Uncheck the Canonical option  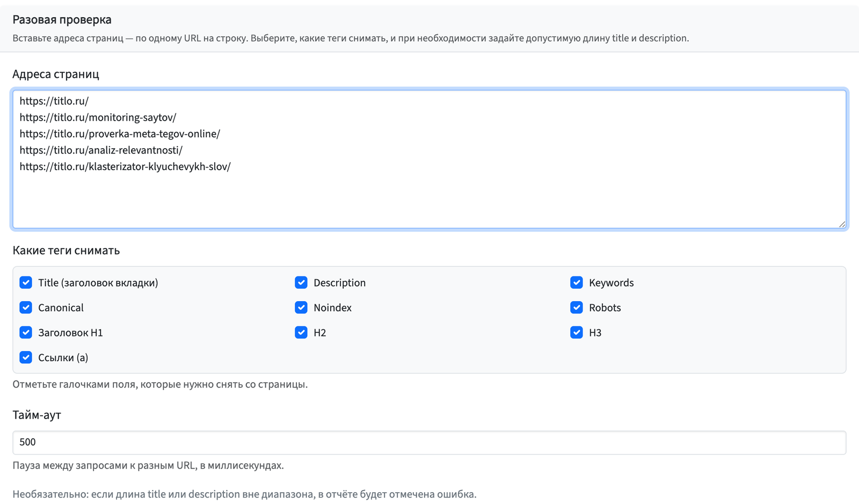pyautogui.click(x=26, y=308)
